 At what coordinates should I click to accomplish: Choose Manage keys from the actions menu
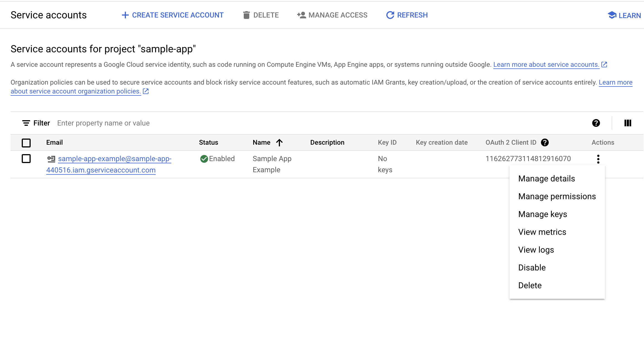[x=542, y=214]
